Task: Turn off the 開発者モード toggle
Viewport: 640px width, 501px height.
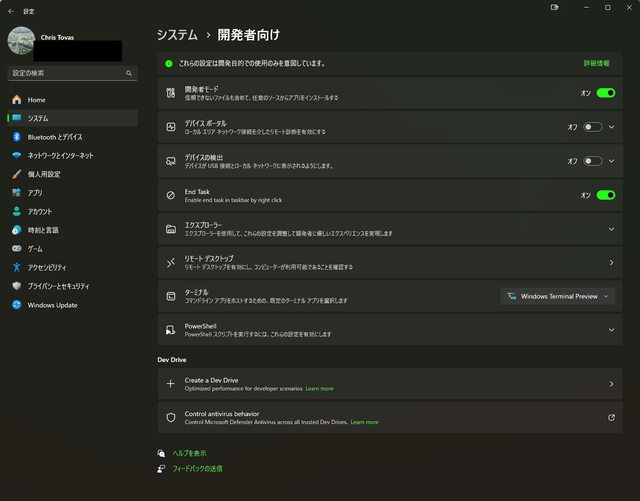Action: coord(605,93)
